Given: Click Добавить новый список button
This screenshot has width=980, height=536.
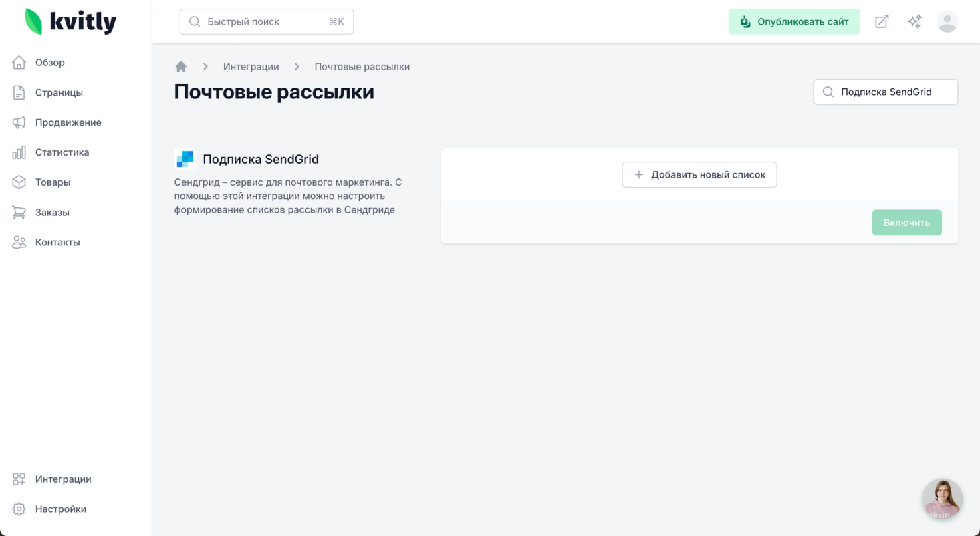Looking at the screenshot, I should (699, 175).
